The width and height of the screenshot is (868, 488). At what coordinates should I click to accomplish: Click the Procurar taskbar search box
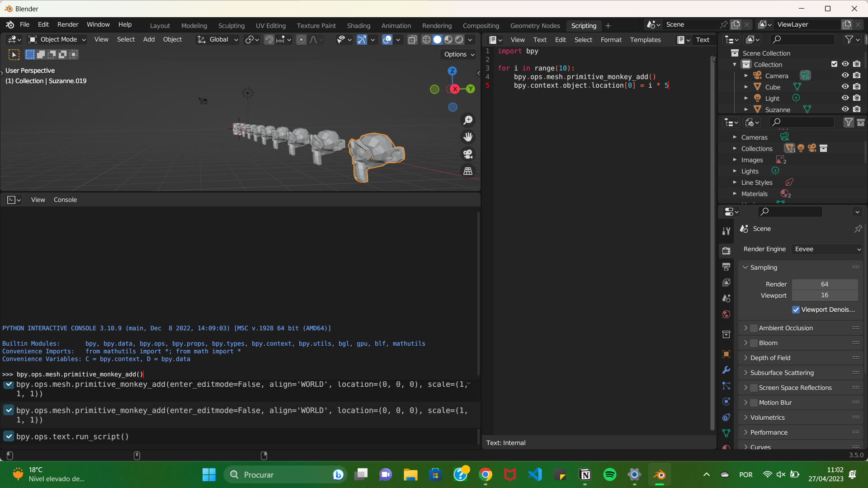(x=286, y=474)
